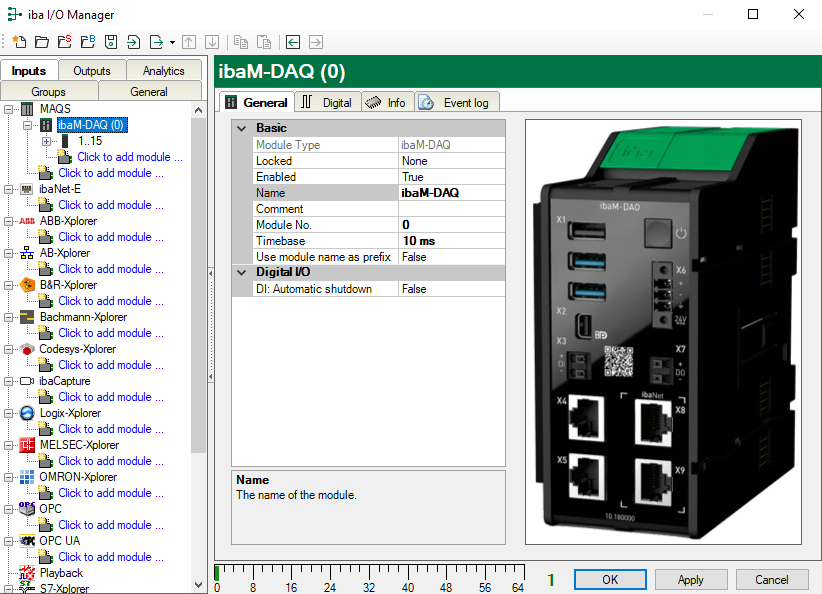Screen dimensions: 822x594
Task: Toggle Use module name as prefix value
Action: click(450, 257)
